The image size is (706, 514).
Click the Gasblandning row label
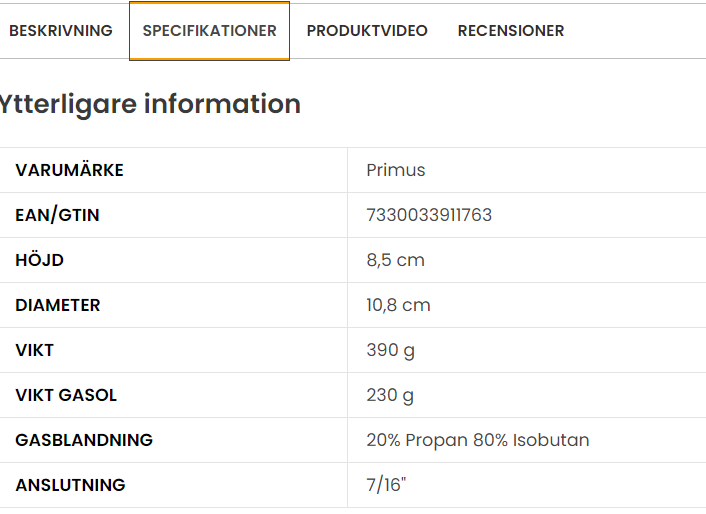click(84, 440)
